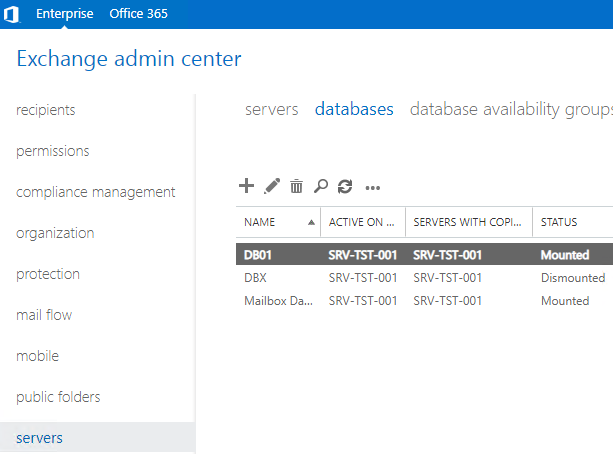
Task: Click the Office logo icon
Action: coord(12,14)
